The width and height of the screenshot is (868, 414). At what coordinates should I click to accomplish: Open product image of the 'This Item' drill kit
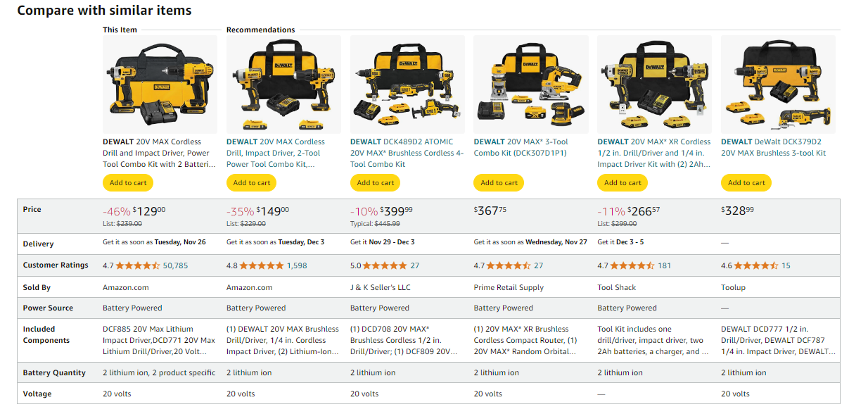pos(160,84)
